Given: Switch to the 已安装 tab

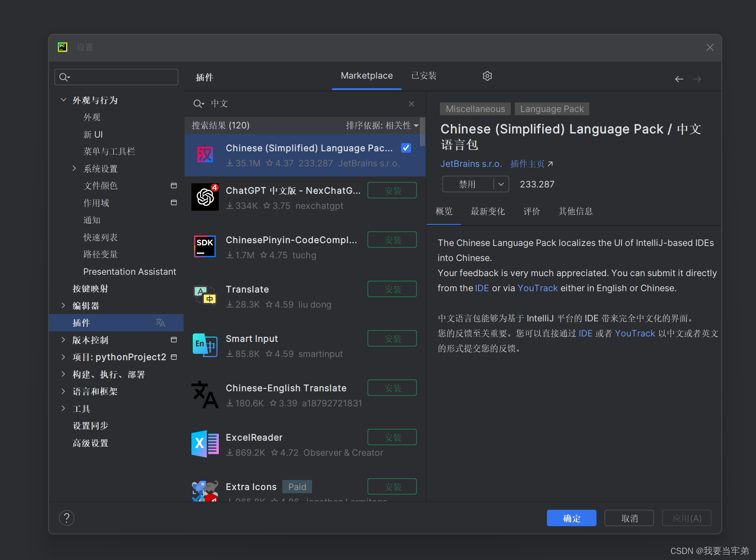Looking at the screenshot, I should point(424,76).
